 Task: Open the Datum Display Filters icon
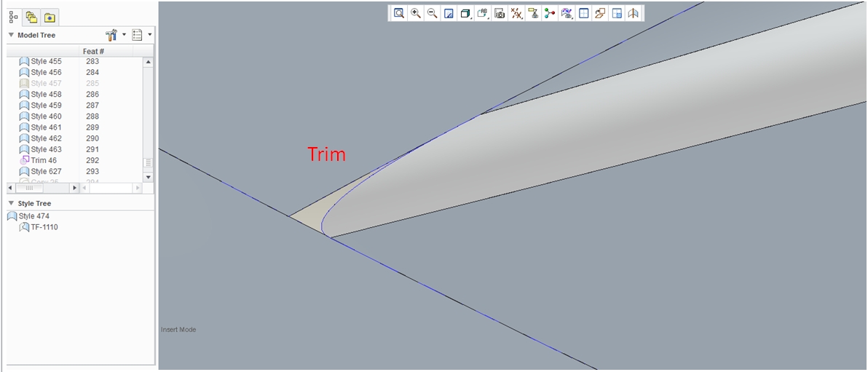click(x=516, y=13)
